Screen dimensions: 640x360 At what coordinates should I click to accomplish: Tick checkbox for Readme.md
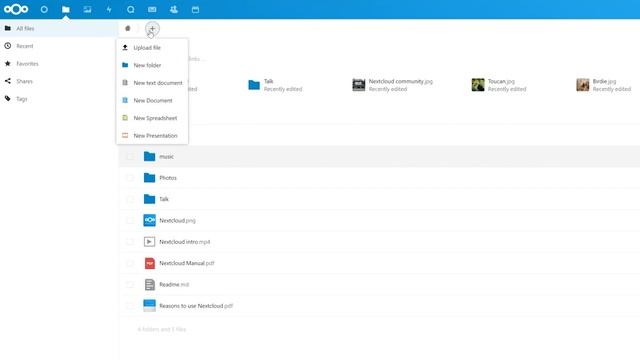[130, 284]
